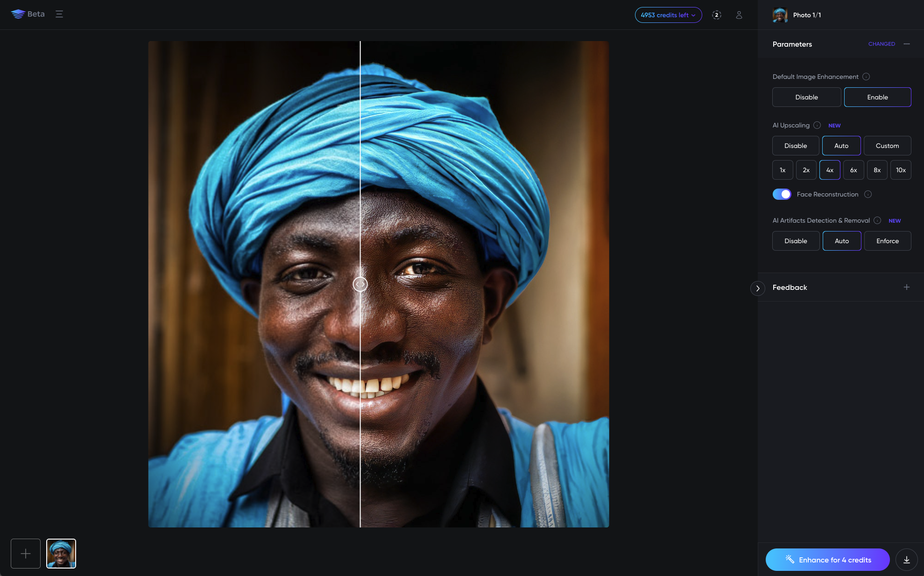Screen dimensions: 924x576
Task: Open the credits left dropdown
Action: click(668, 15)
